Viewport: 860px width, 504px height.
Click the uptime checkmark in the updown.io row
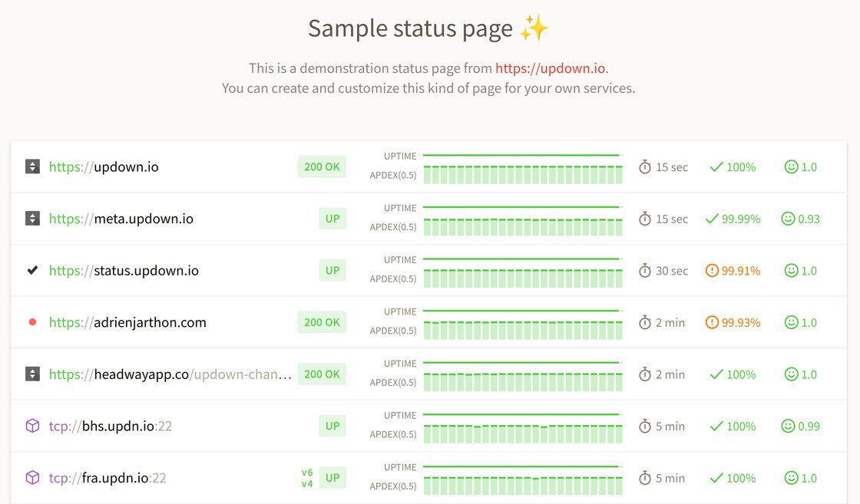(x=716, y=166)
